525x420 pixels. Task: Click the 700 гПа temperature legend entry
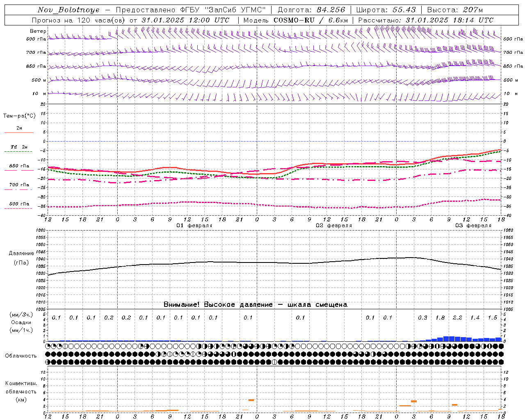coord(19,185)
